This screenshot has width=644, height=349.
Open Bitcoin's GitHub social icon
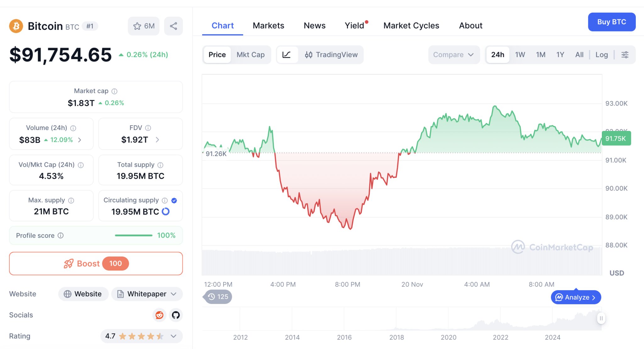coord(176,315)
